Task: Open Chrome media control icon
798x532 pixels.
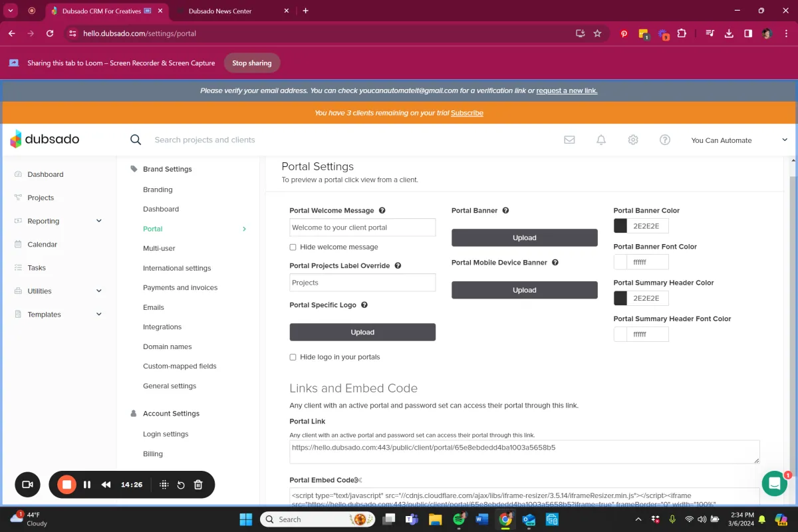Action: 710,33
